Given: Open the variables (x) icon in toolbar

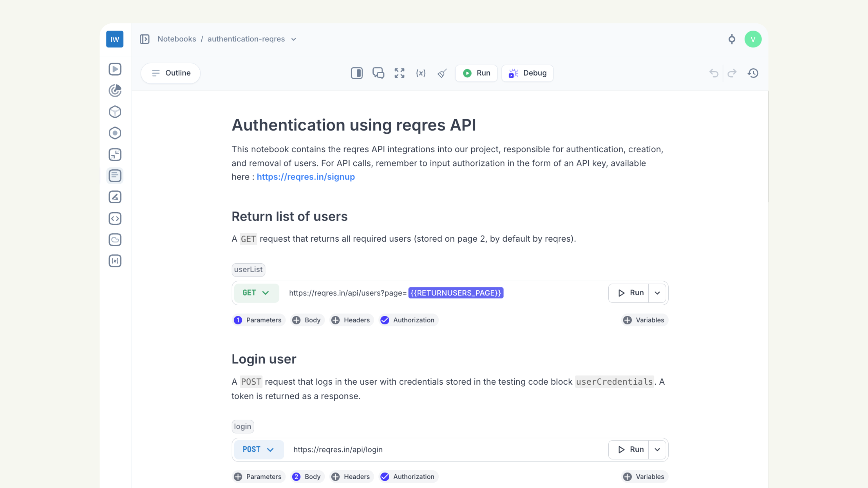Looking at the screenshot, I should 421,73.
